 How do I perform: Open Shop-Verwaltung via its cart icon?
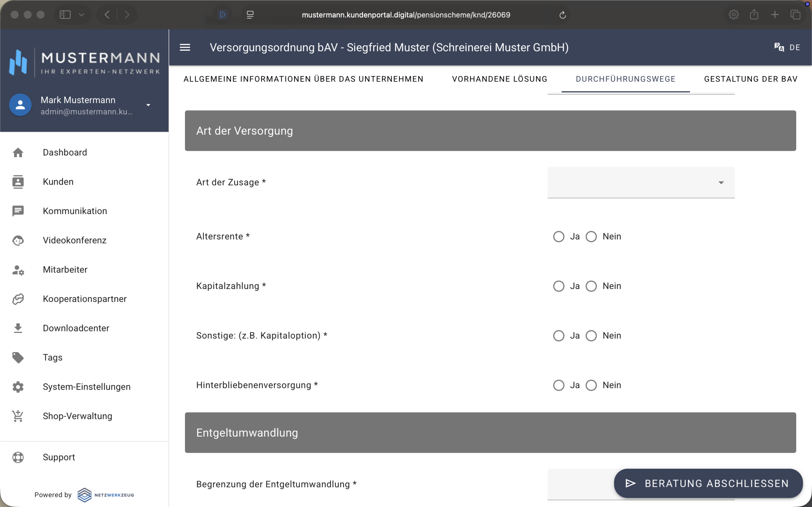tap(18, 416)
